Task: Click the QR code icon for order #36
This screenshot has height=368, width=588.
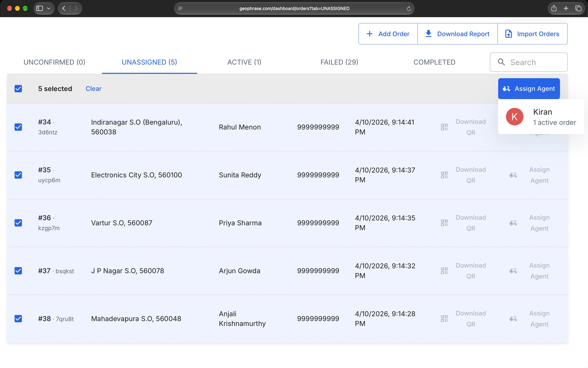Action: click(444, 223)
